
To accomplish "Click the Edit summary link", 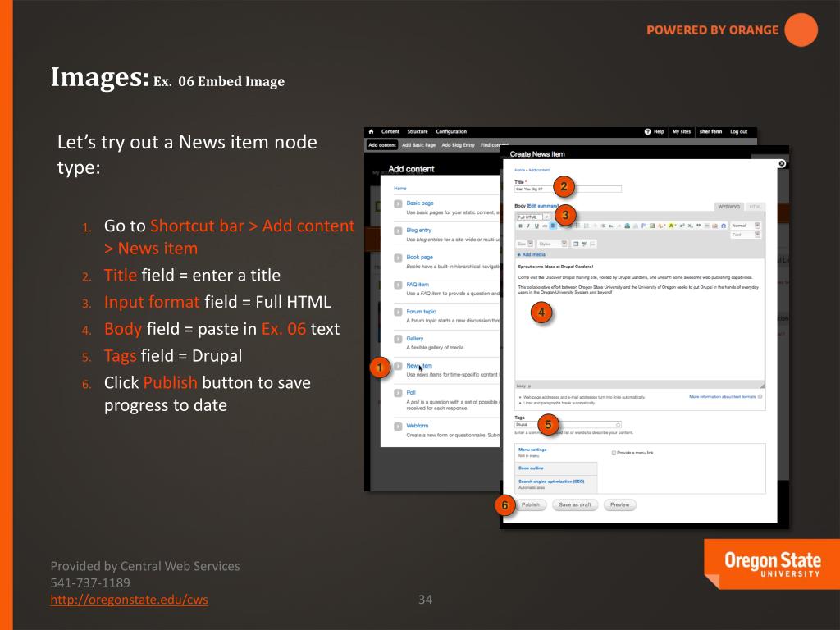I will (543, 206).
